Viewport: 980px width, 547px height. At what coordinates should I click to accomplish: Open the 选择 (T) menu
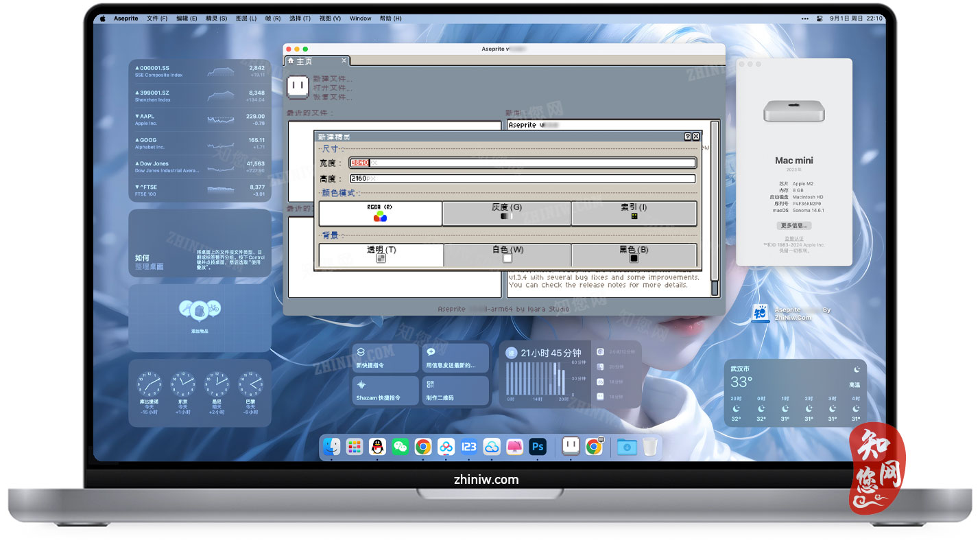point(300,19)
